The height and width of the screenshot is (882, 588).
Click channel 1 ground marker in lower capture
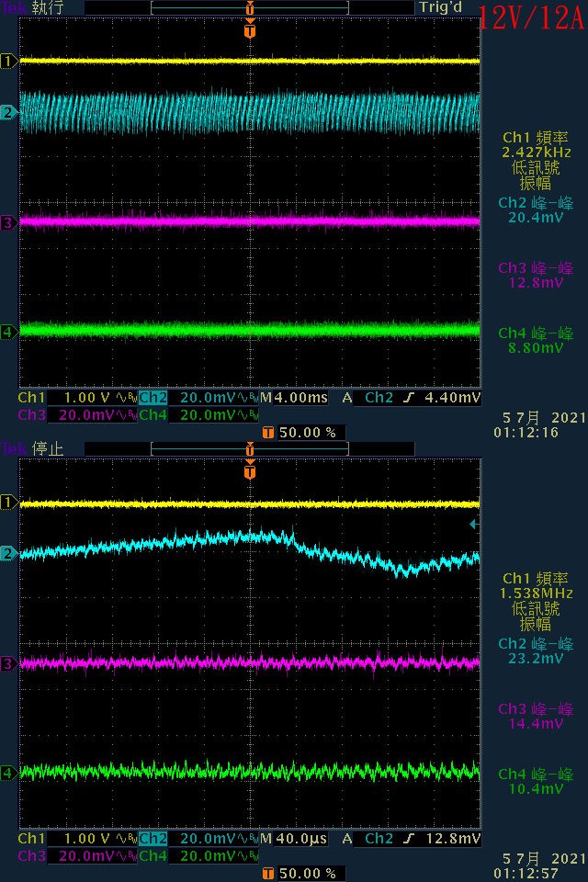coord(8,502)
